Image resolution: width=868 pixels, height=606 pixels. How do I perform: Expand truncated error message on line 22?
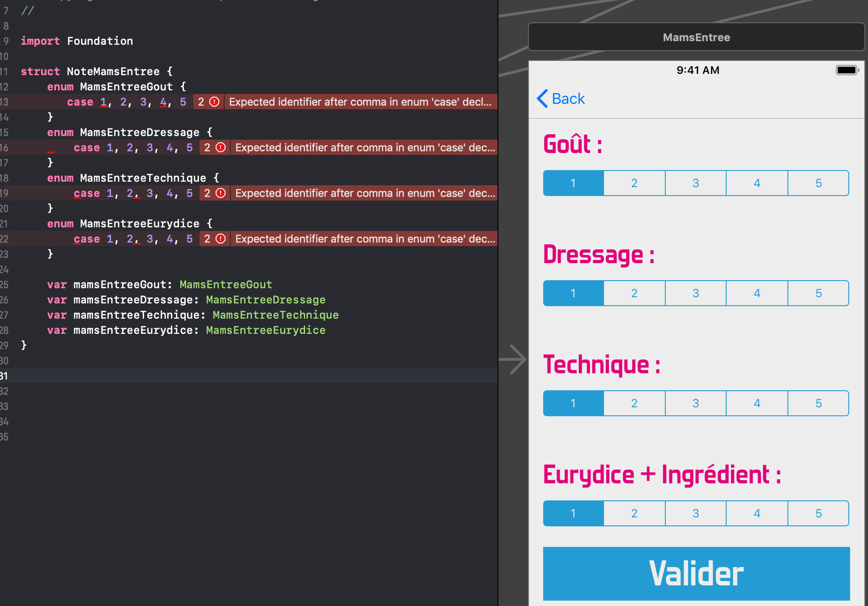pos(365,239)
